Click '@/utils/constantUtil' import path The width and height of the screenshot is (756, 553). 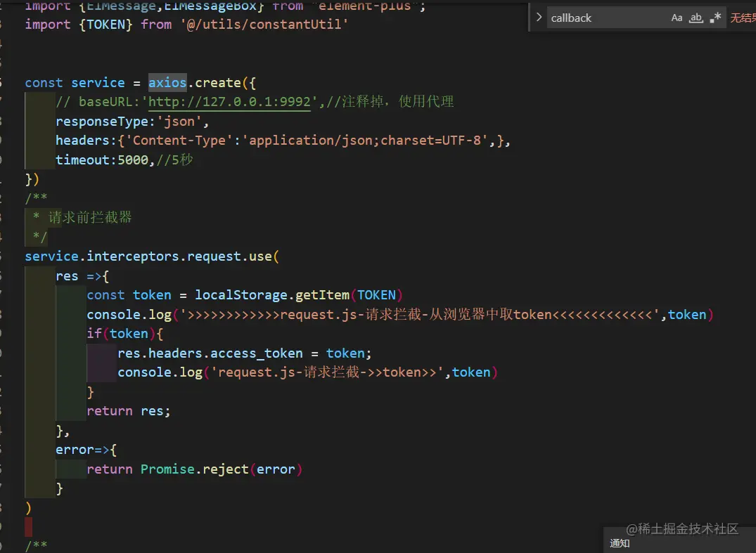click(x=264, y=25)
